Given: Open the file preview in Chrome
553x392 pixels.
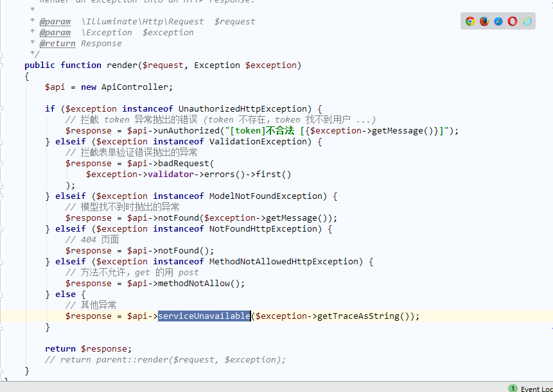Looking at the screenshot, I should point(470,21).
